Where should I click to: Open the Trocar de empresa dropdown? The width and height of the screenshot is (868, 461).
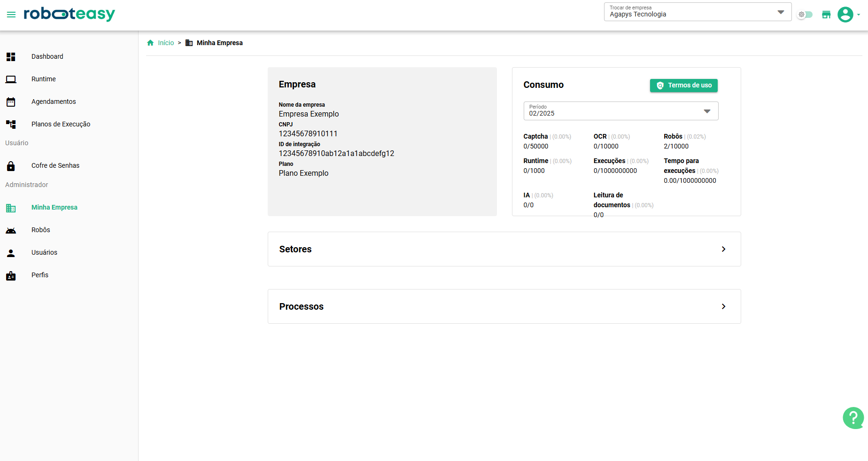coord(697,12)
